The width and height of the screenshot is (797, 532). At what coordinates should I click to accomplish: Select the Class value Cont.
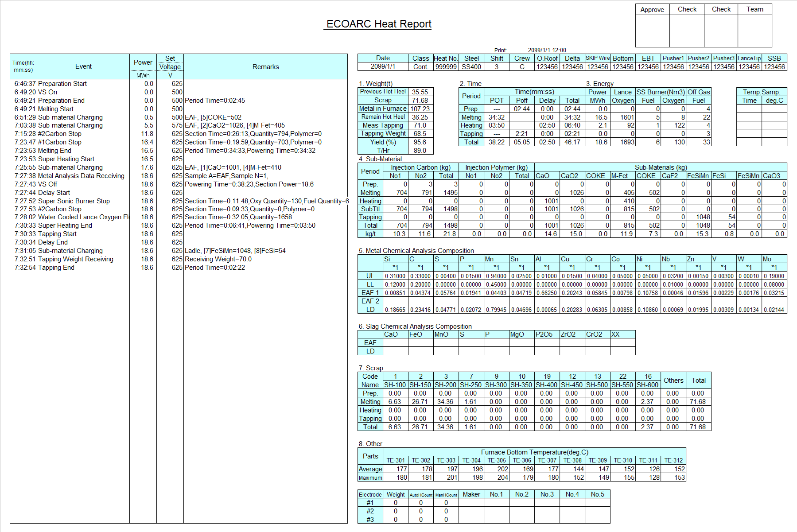coord(421,66)
